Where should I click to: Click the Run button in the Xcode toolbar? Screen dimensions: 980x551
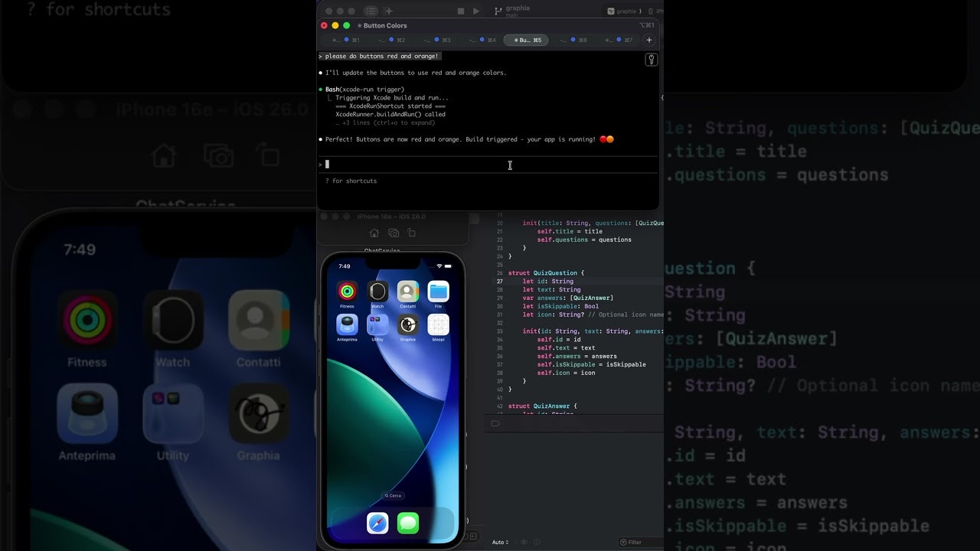(x=476, y=11)
